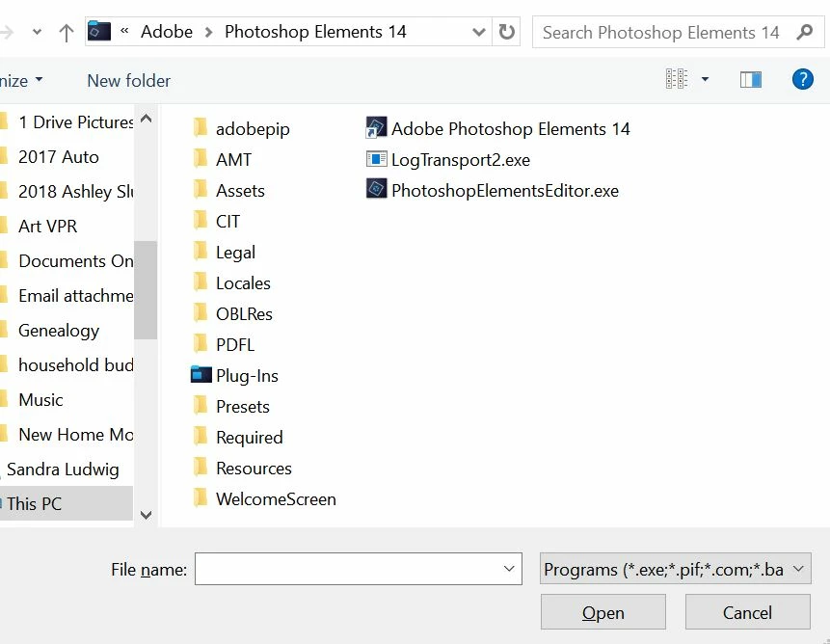The width and height of the screenshot is (830, 644).
Task: Click in File name text field
Action: tap(347, 569)
